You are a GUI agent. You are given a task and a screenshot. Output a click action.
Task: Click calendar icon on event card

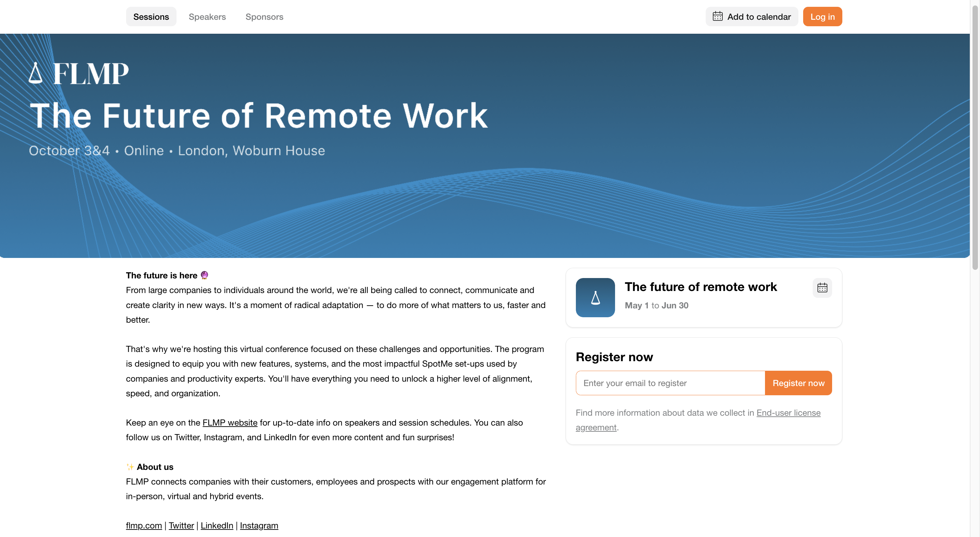click(x=822, y=288)
